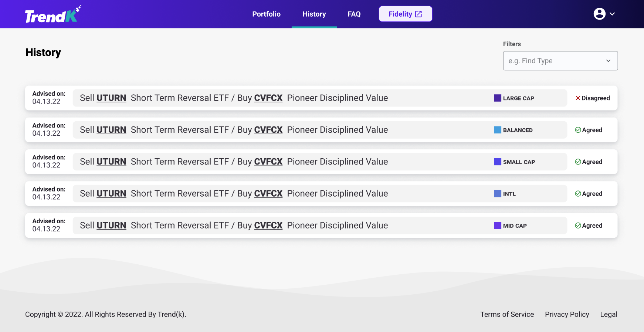644x332 pixels.
Task: Click 'Short Term Reversal ETF' in the INTL row
Action: click(180, 193)
